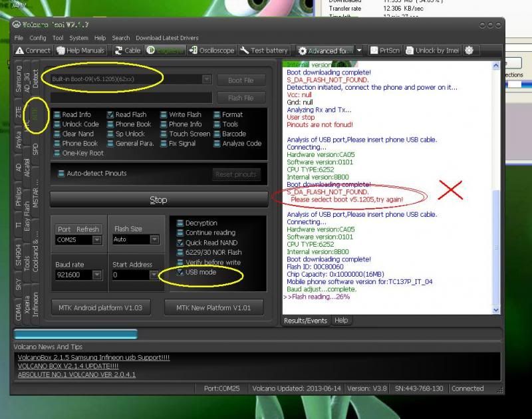Toggle Quick Read NAND checkbox
This screenshot has height=419, width=532.
(180, 243)
